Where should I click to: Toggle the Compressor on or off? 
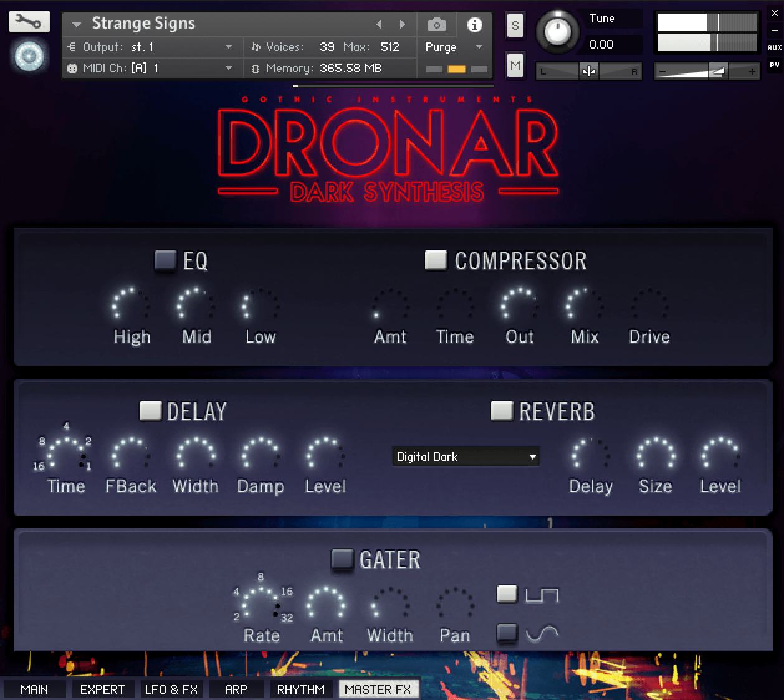(436, 260)
